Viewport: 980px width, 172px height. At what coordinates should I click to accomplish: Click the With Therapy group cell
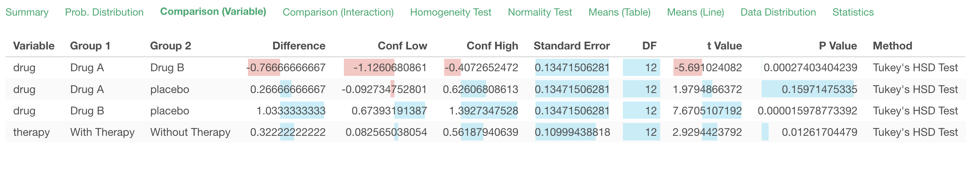point(102,132)
